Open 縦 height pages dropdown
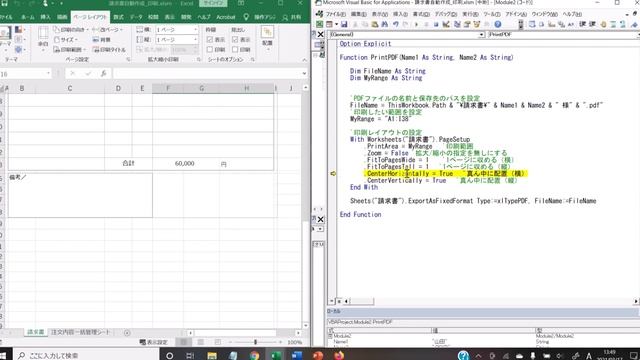This screenshot has width=640, height=360. click(196, 40)
